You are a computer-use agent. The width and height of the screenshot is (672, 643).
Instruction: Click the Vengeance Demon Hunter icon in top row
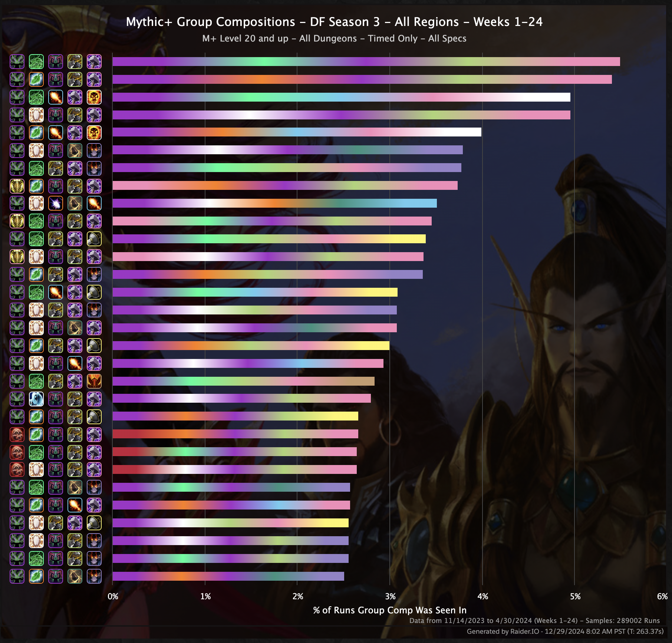(17, 62)
